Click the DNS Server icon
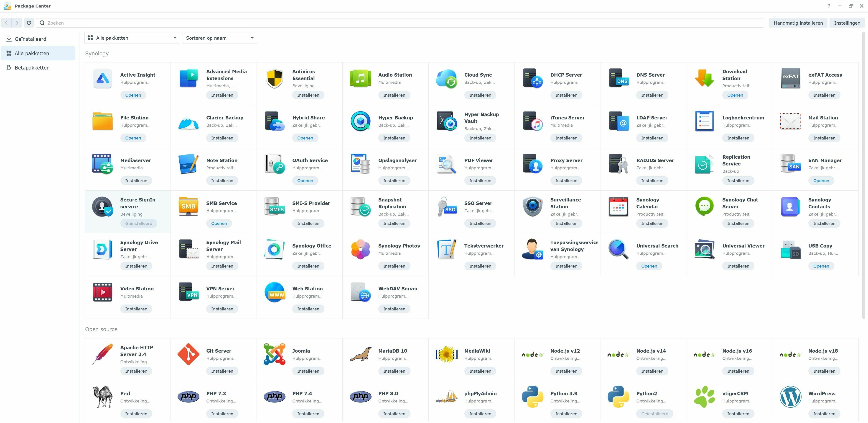This screenshot has width=868, height=423. tap(619, 78)
